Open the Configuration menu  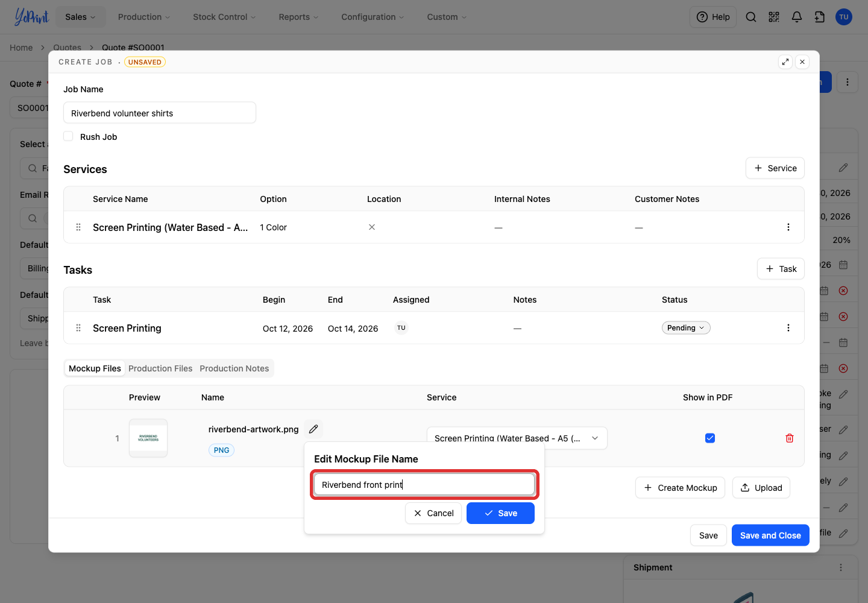point(373,17)
